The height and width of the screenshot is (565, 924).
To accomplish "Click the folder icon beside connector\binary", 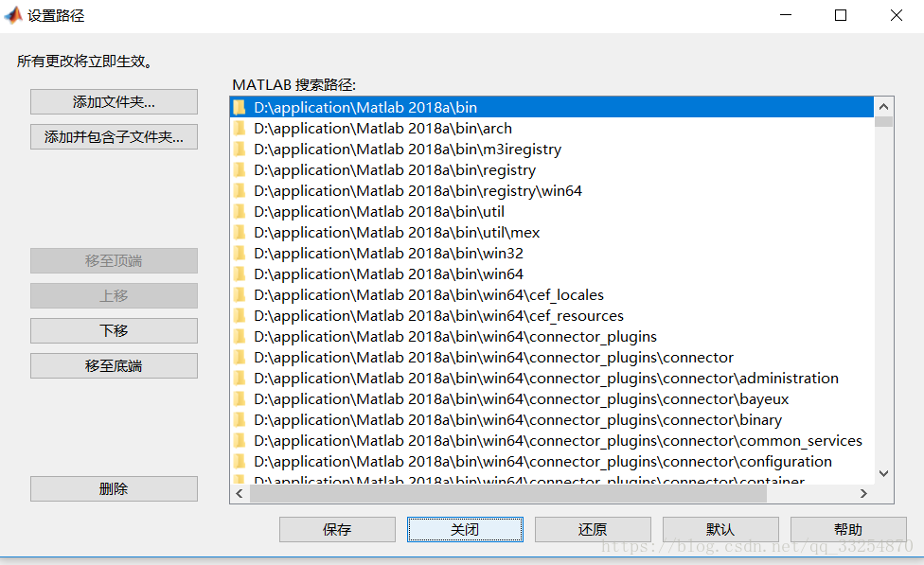I will 240,420.
